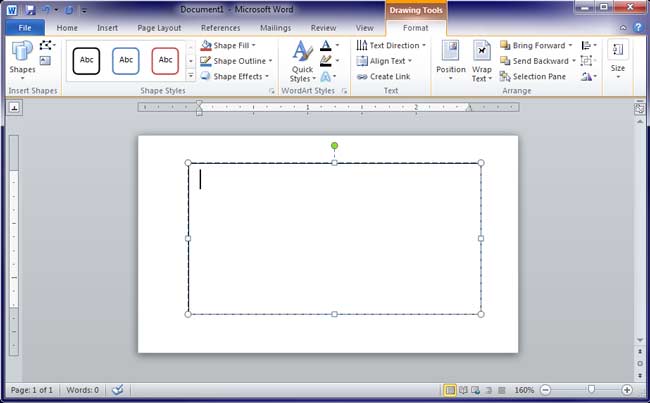
Task: Click the green rotation handle of text box
Action: [x=335, y=146]
